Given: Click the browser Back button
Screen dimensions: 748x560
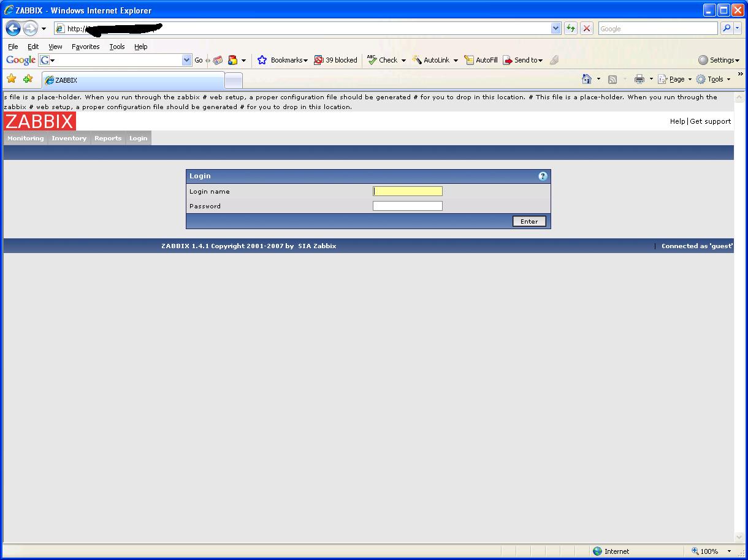Looking at the screenshot, I should point(13,28).
